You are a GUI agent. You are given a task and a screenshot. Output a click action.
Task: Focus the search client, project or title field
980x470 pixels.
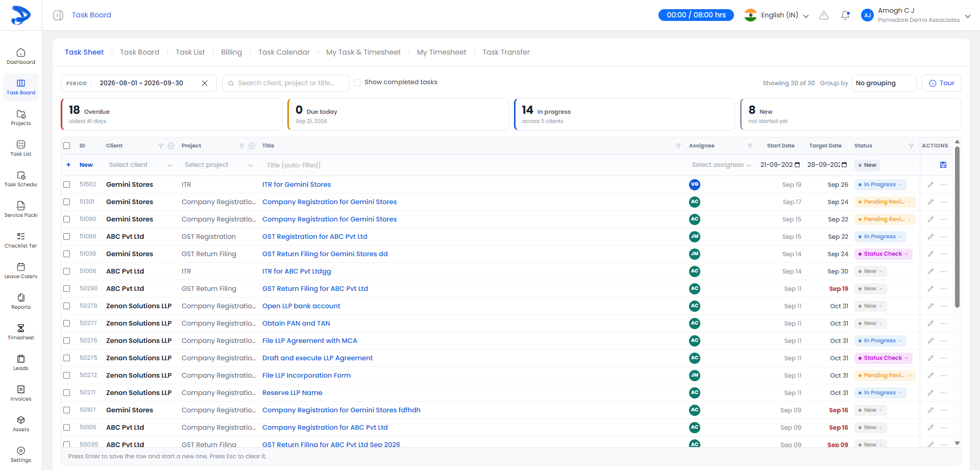coord(286,83)
